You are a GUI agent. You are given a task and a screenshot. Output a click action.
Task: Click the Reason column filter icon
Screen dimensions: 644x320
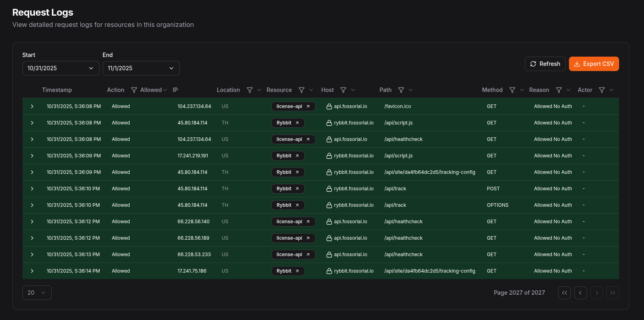pos(559,90)
